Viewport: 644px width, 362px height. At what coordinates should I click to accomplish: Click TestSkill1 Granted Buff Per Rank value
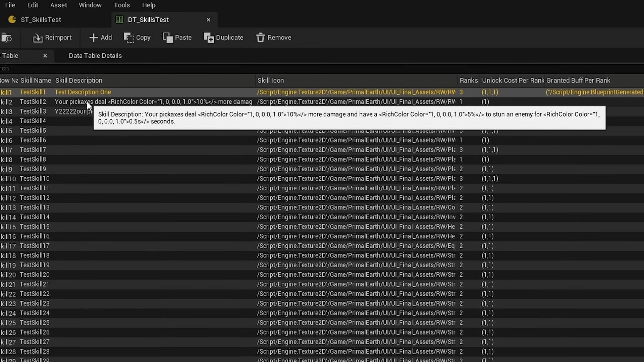click(x=595, y=92)
